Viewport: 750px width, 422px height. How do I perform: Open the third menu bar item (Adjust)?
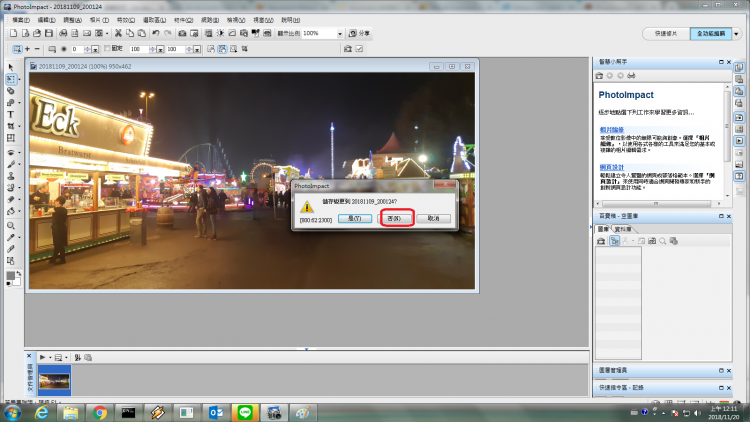pos(72,20)
